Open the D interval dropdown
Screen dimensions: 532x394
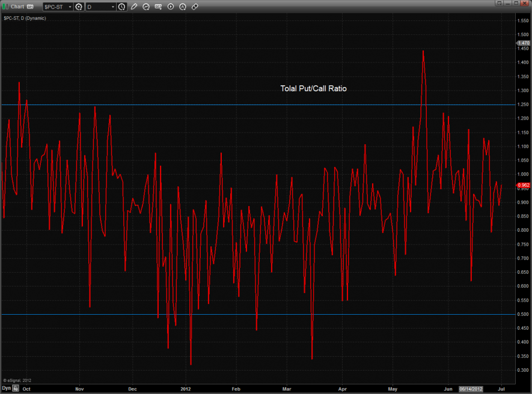(112, 7)
